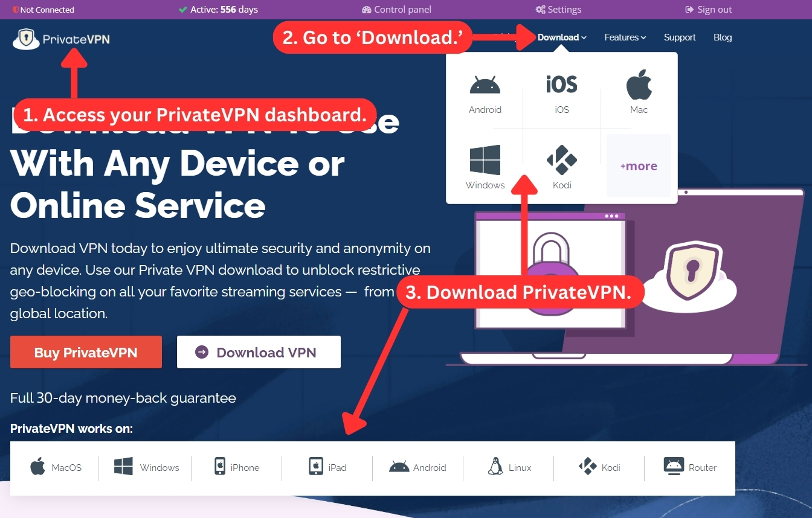Click the Android icon in the Download dropdown
The height and width of the screenshot is (518, 812).
click(485, 85)
